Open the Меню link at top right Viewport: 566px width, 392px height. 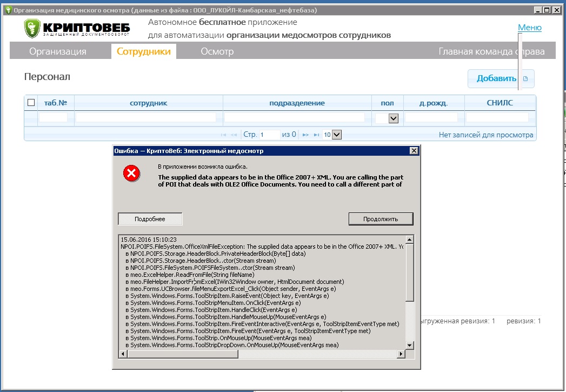529,28
